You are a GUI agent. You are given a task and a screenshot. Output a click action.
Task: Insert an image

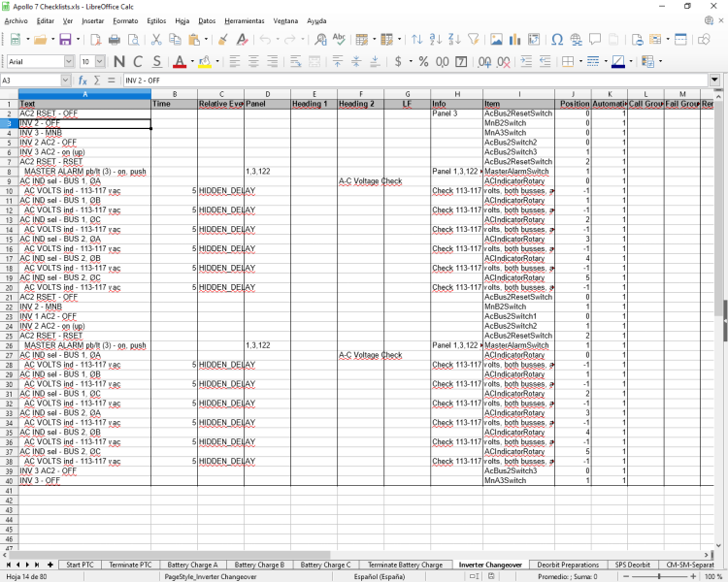point(496,40)
